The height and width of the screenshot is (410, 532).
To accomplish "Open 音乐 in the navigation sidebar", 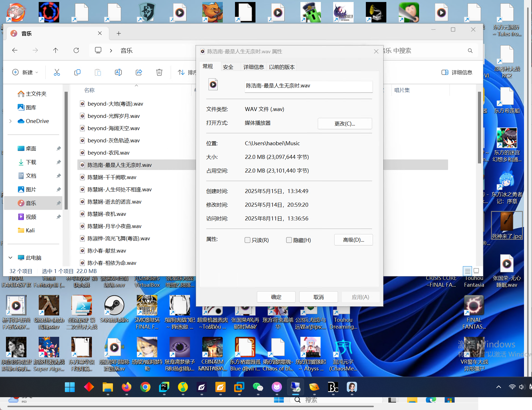I will 33,203.
